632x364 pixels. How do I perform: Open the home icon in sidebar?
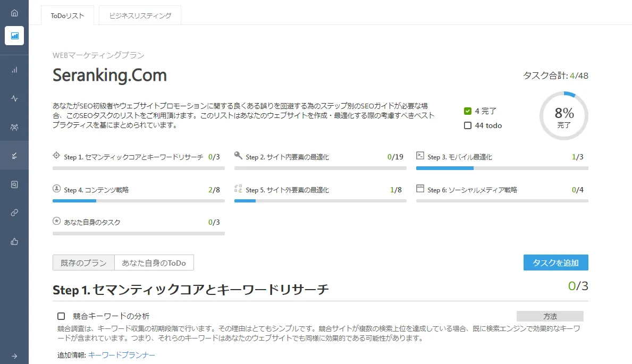click(14, 13)
